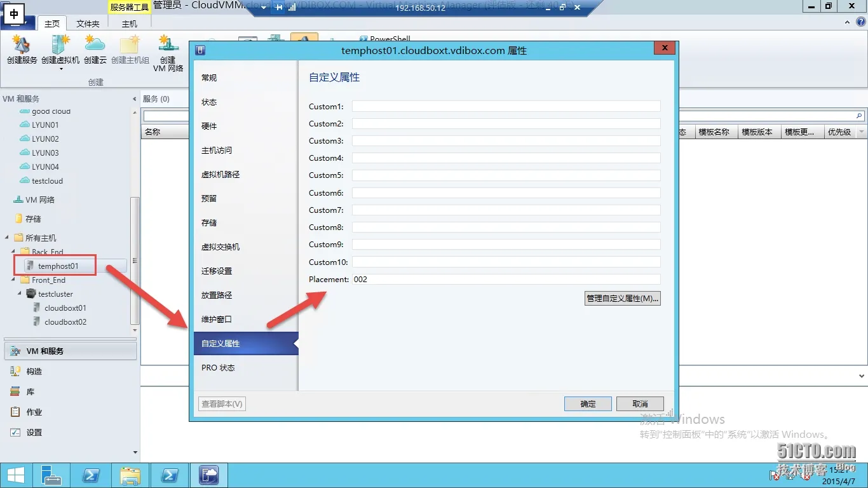Open the 虚拟机路径 properties page
The height and width of the screenshot is (488, 868).
click(x=245, y=174)
